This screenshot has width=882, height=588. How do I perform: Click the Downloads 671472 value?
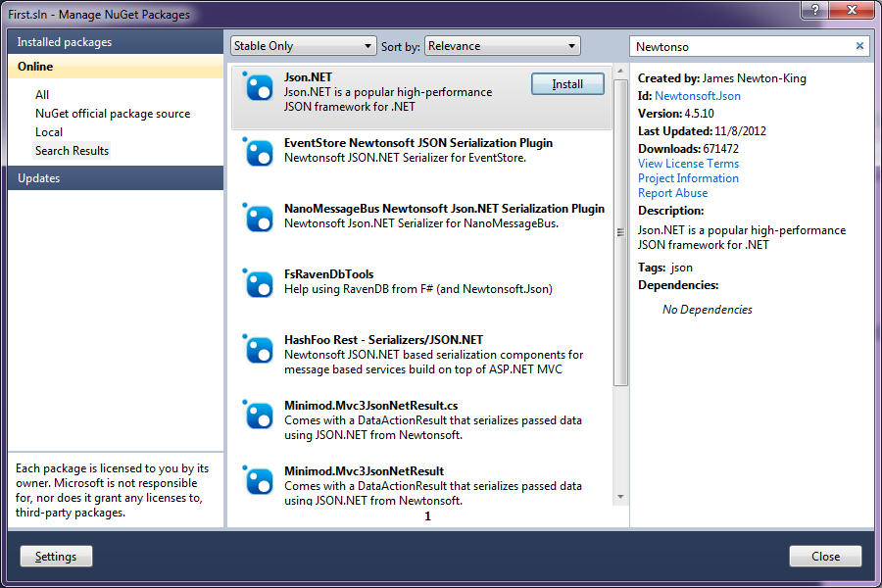pyautogui.click(x=721, y=149)
